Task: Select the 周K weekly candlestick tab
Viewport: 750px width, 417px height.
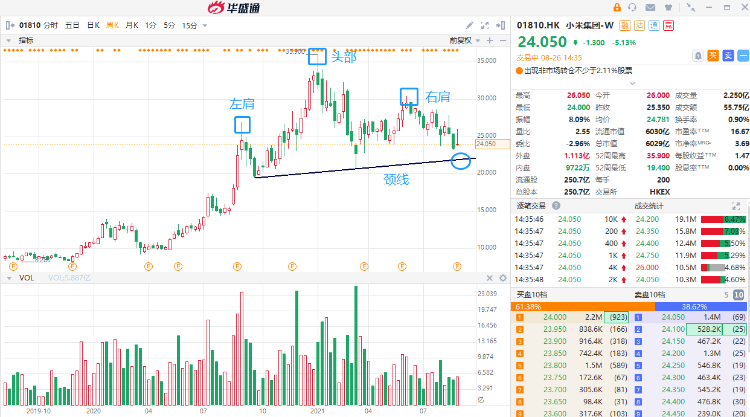Action: [x=112, y=25]
